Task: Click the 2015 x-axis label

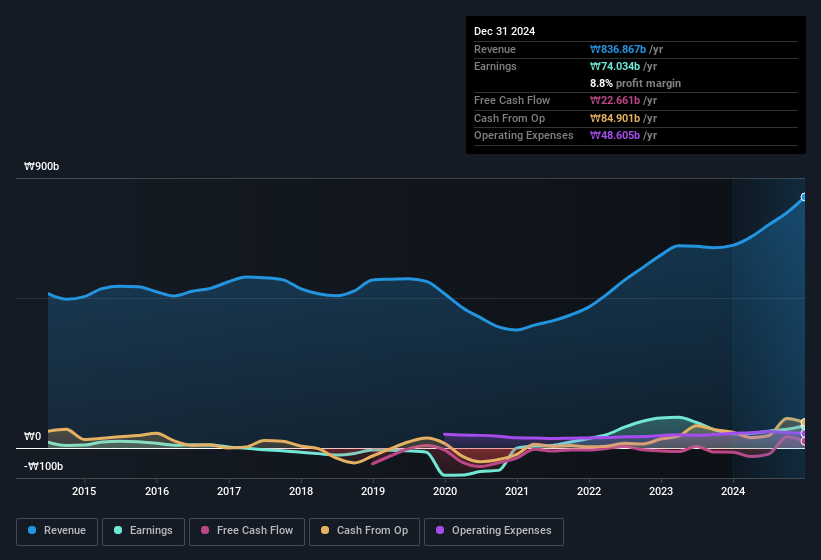Action: 84,491
